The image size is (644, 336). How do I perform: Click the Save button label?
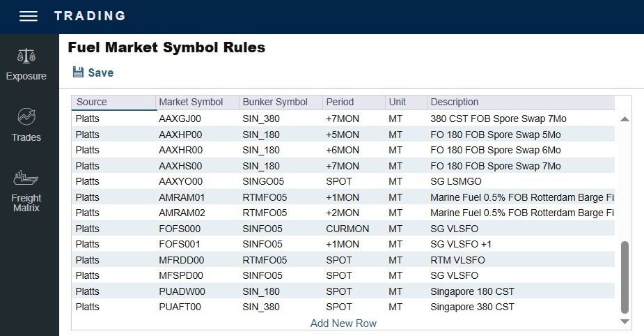(x=100, y=72)
